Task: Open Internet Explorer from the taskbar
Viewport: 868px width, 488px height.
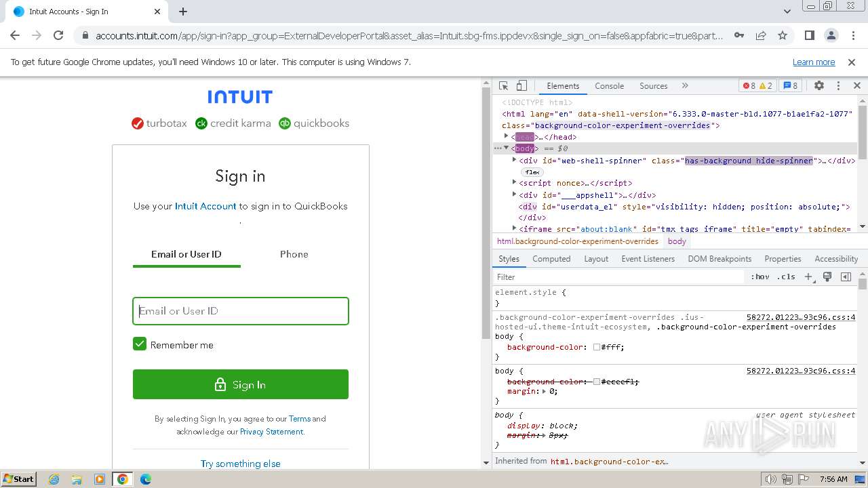Action: pos(54,479)
